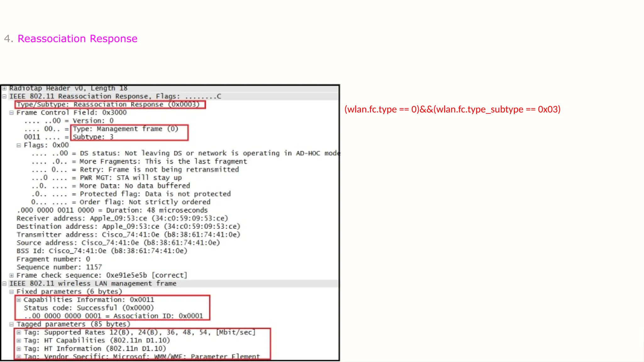This screenshot has height=362, width=644.
Task: Select the BSS Id row
Action: click(x=102, y=251)
